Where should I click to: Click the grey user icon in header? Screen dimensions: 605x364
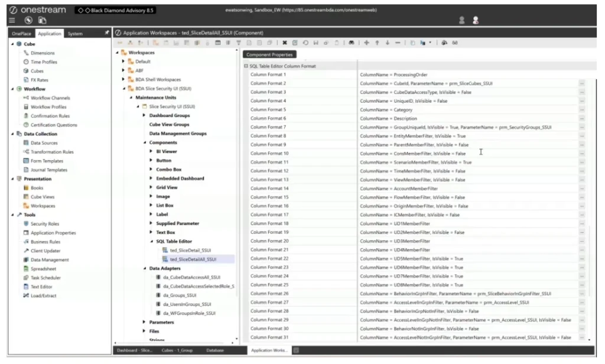pos(461,21)
